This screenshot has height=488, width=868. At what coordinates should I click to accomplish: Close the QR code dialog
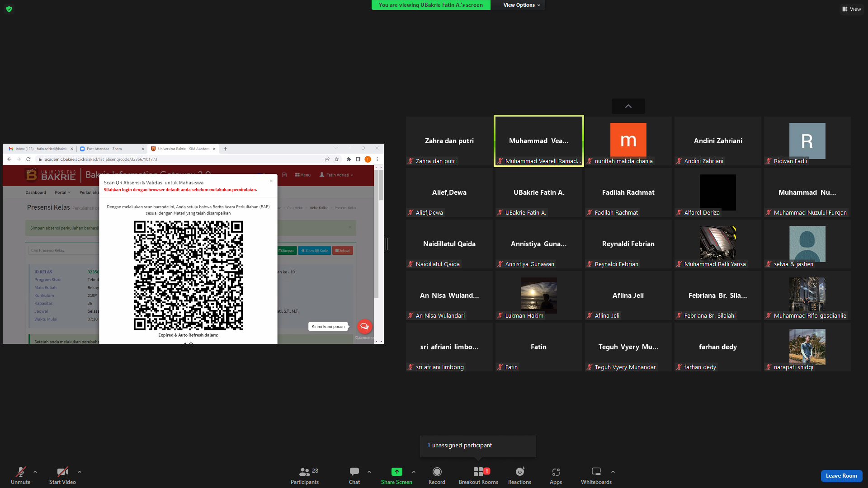point(271,181)
